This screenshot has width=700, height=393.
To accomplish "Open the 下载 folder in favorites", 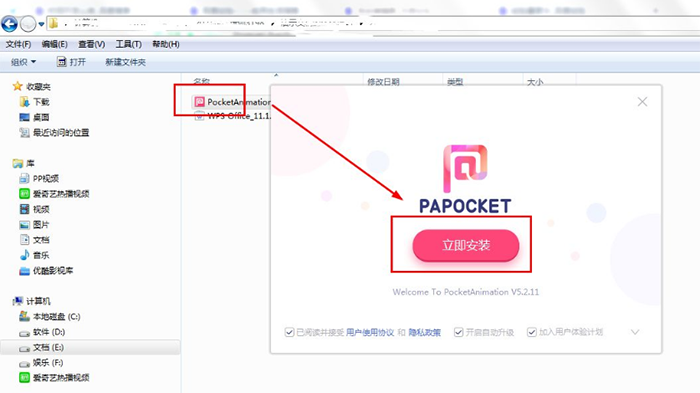I will tap(35, 102).
